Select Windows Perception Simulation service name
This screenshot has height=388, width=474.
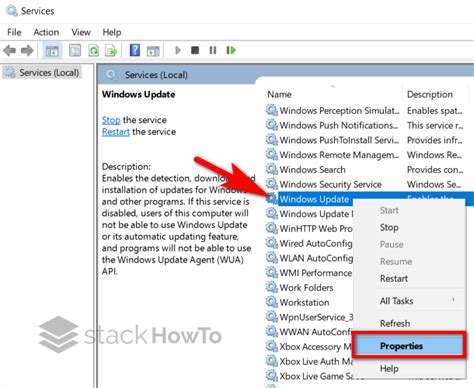click(339, 110)
